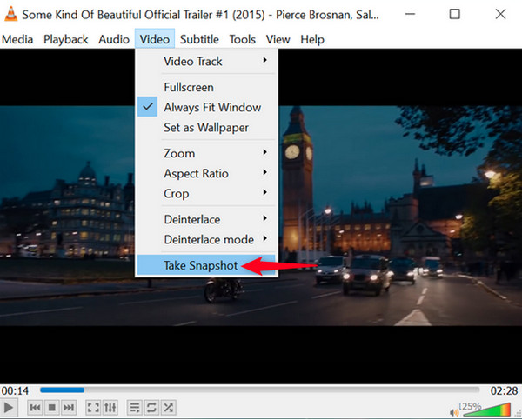The width and height of the screenshot is (522, 420).
Task: Open extended settings equalizer icon
Action: [110, 407]
